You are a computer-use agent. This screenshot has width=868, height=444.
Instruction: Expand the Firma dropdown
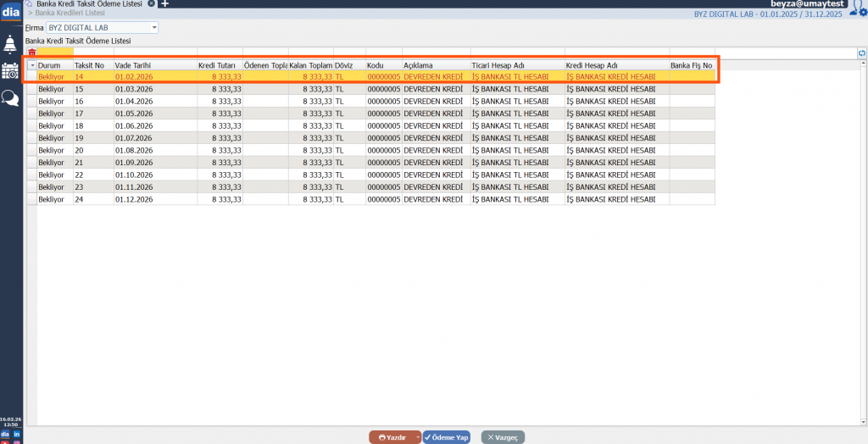coord(153,28)
